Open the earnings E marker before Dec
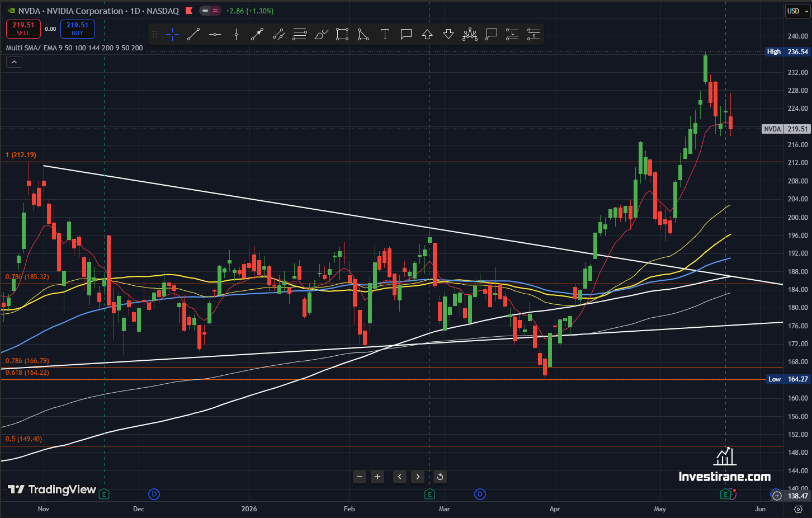812x518 pixels. [104, 494]
